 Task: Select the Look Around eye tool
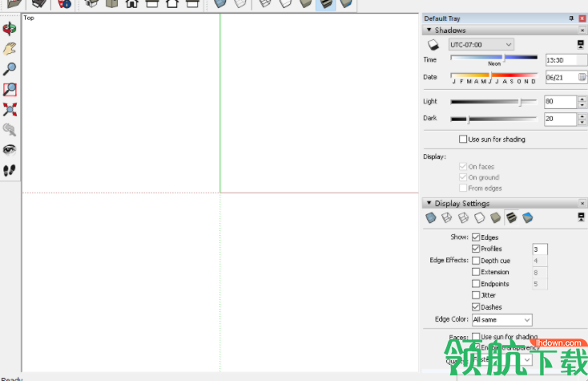pyautogui.click(x=10, y=150)
